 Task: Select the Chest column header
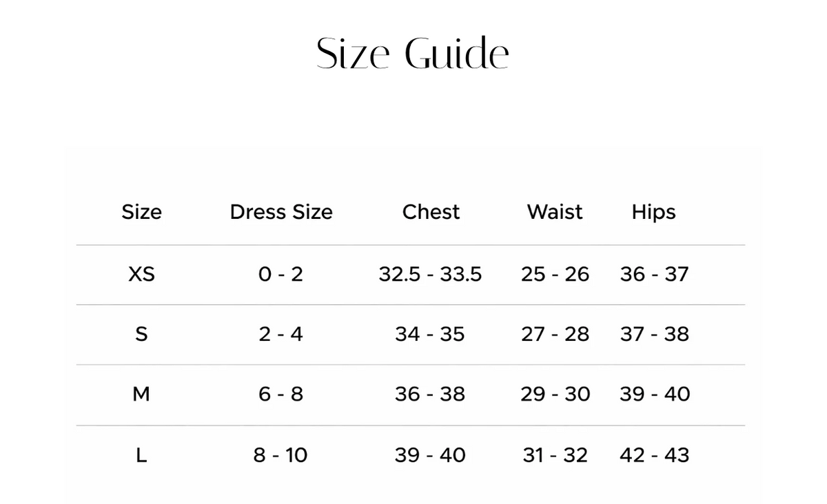pos(431,212)
